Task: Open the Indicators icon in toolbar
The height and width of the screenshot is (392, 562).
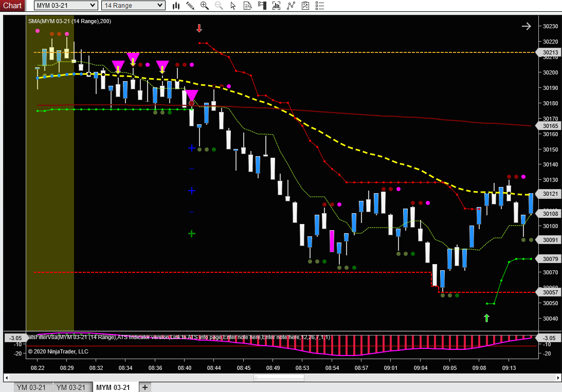Action: click(x=277, y=6)
